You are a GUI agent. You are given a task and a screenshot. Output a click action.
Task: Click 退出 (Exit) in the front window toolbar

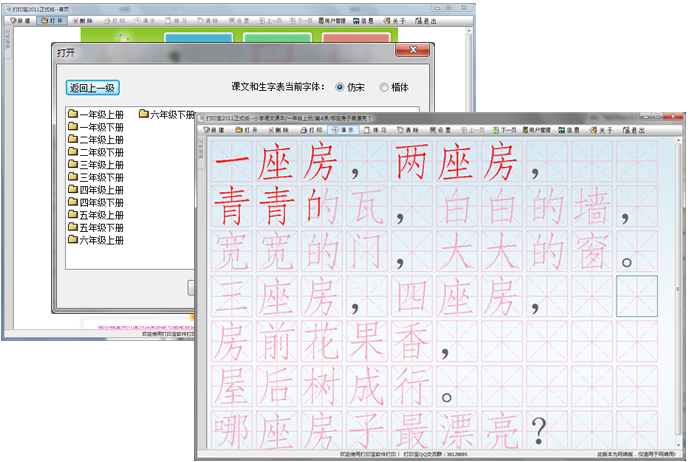pos(635,130)
